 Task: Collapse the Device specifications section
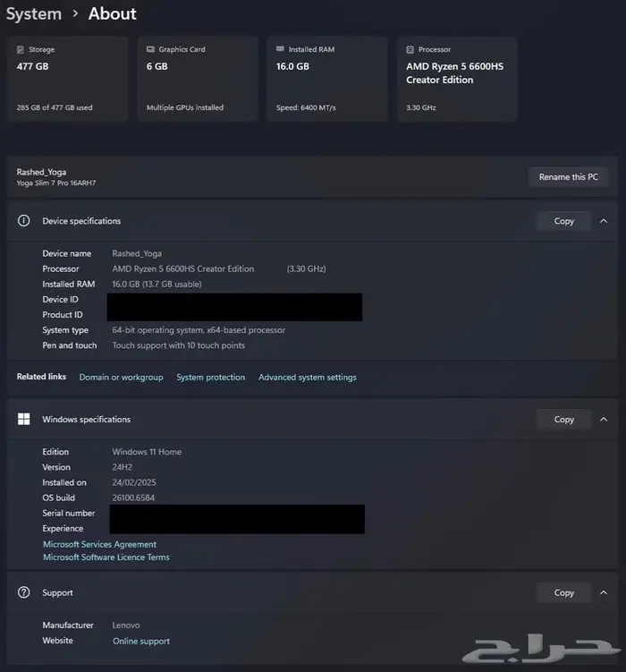point(604,221)
